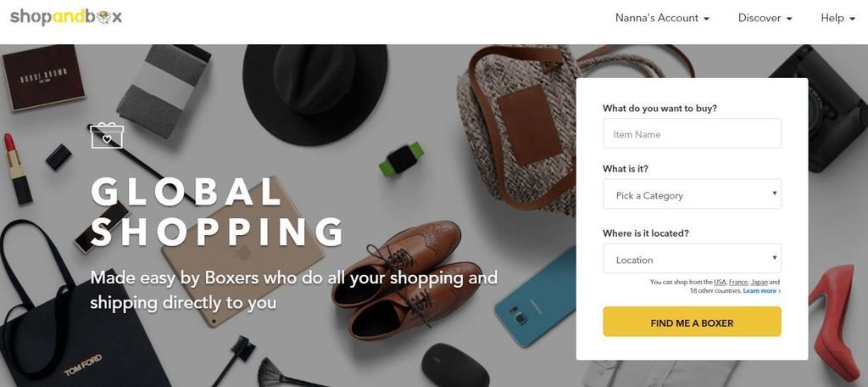Screen dimensions: 868x387
Task: Click the Japan country link
Action: (759, 283)
